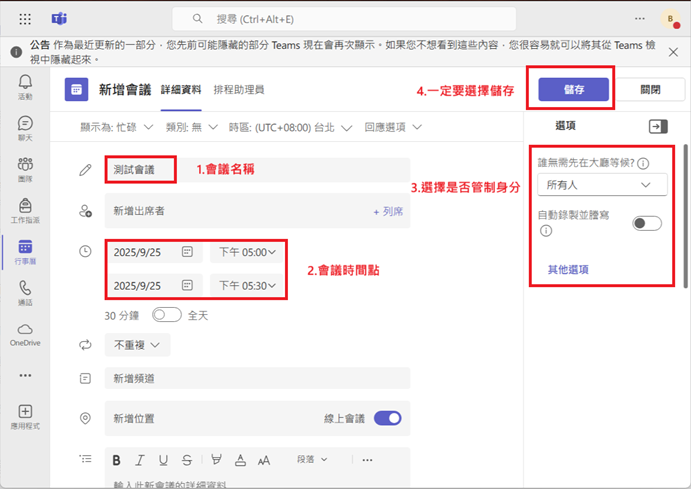The height and width of the screenshot is (489, 691).
Task: Click the Bold formatting icon
Action: (x=117, y=460)
